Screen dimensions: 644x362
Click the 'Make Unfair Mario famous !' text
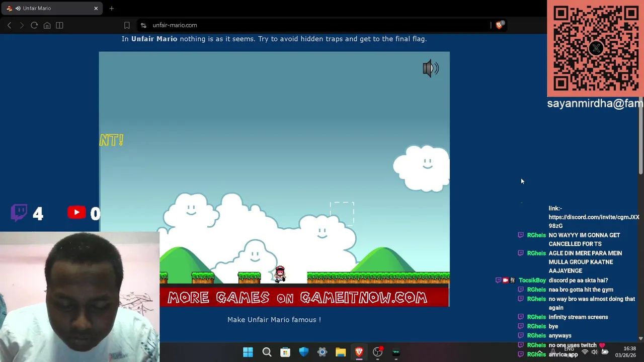274,320
